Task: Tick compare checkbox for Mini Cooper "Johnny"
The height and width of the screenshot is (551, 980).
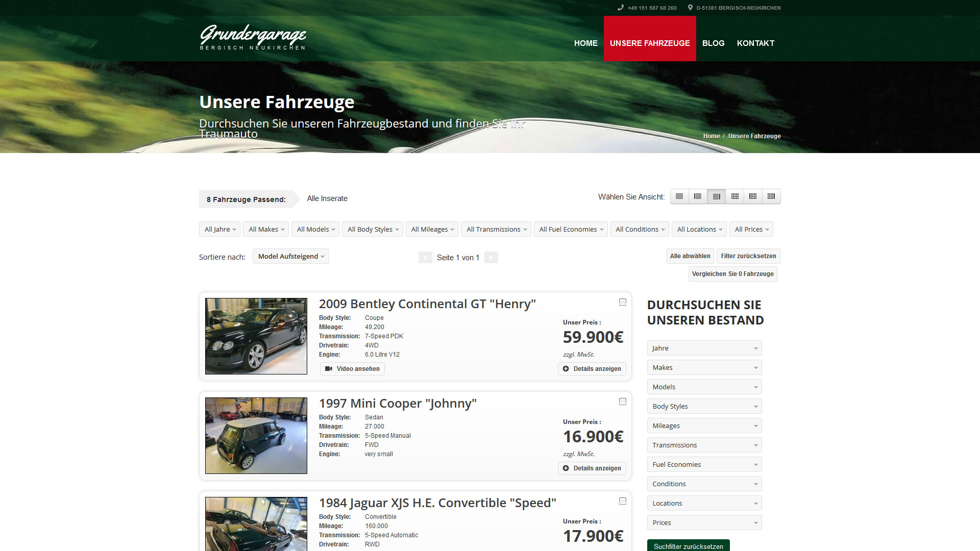Action: [x=623, y=402]
